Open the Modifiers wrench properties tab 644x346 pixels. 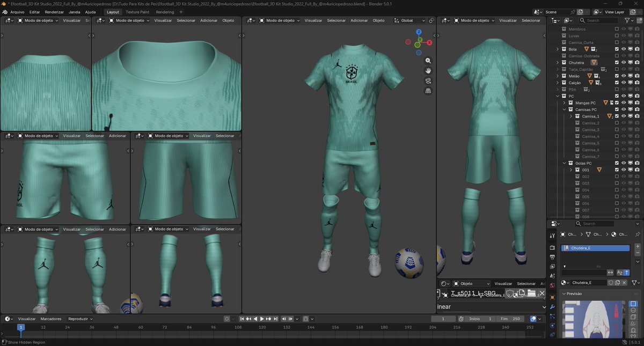(x=552, y=307)
